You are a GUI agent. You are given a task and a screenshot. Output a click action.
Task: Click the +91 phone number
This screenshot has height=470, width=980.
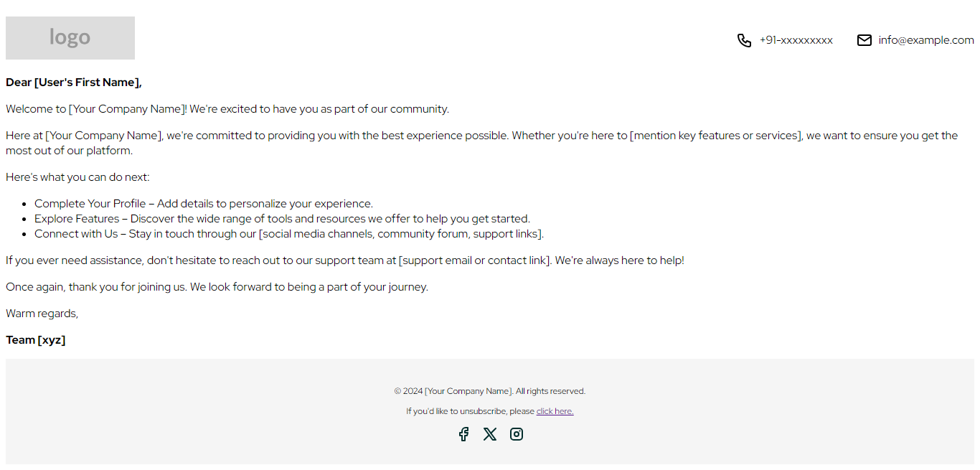click(x=796, y=40)
